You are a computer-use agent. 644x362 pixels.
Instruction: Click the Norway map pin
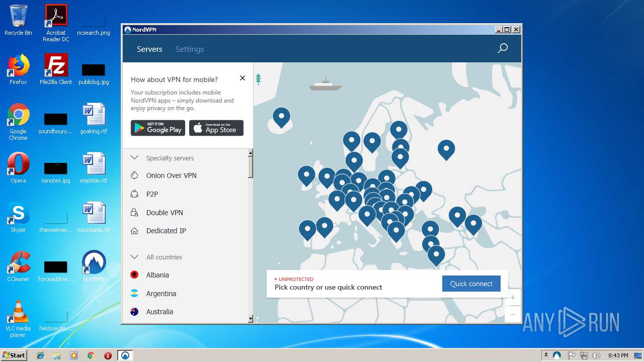click(352, 141)
